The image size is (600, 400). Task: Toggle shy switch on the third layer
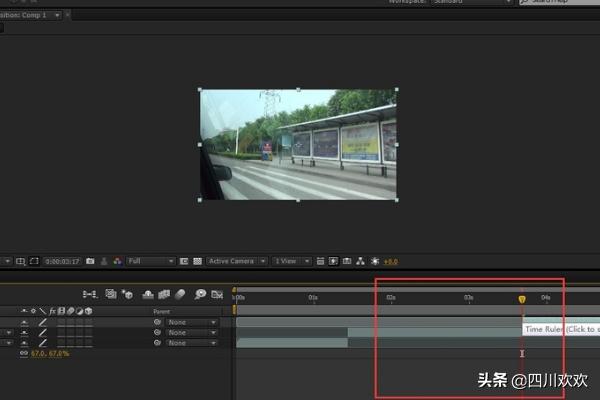[24, 343]
